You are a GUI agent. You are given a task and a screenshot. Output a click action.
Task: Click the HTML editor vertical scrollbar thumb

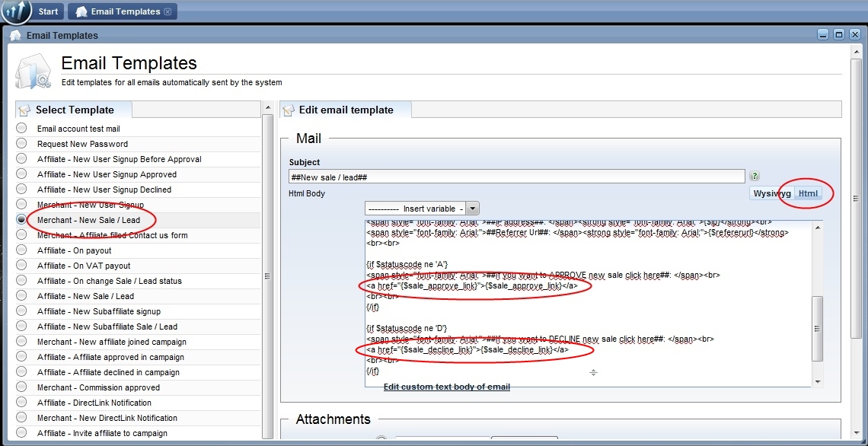817,329
